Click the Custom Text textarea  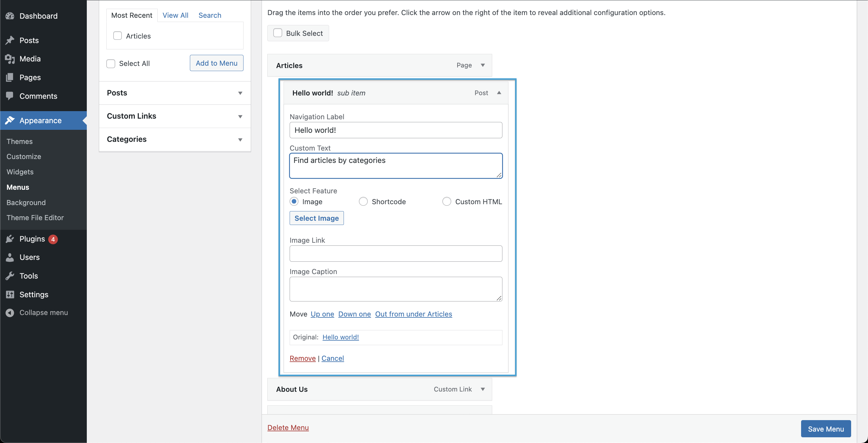[396, 166]
